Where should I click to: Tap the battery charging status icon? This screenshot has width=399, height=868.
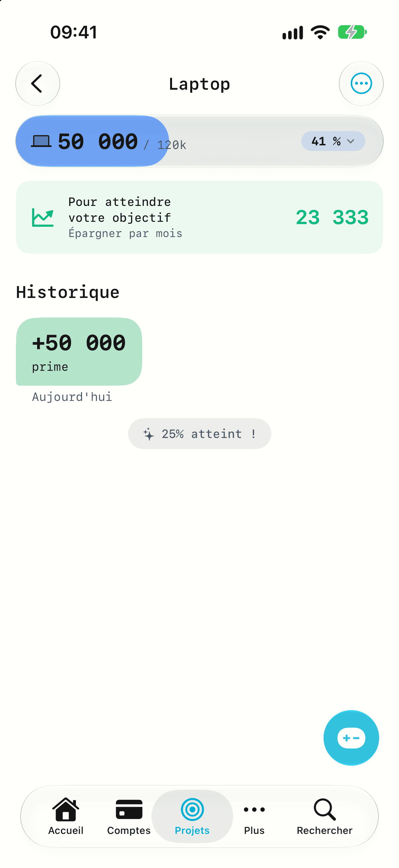point(352,32)
